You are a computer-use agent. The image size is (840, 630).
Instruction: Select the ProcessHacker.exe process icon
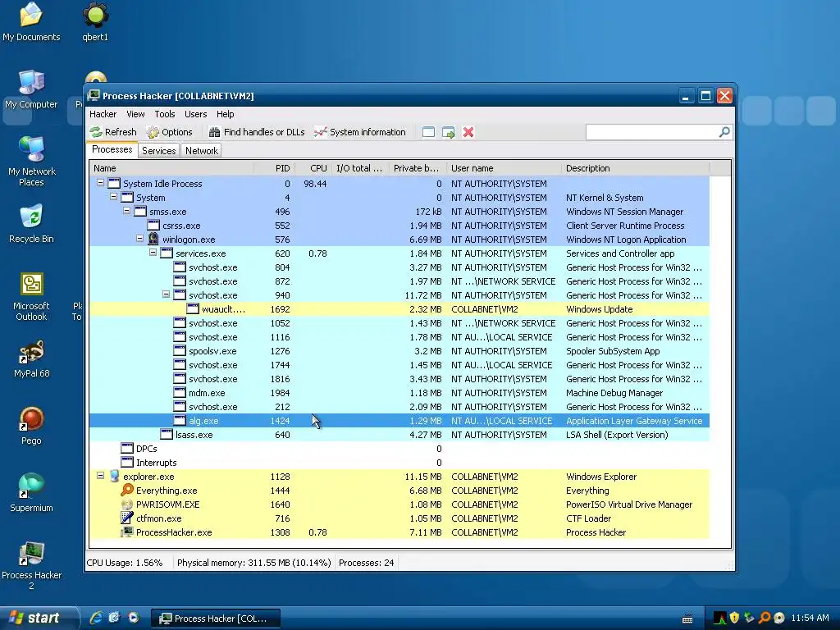[x=127, y=532]
